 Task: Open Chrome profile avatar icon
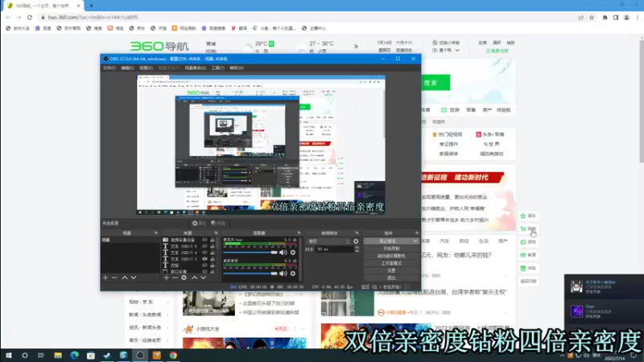[x=627, y=18]
